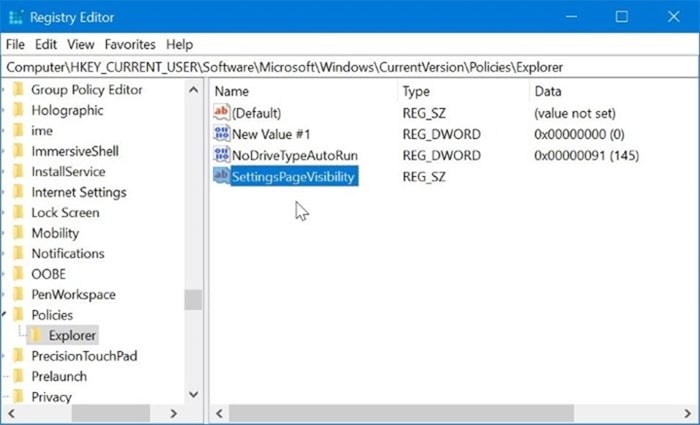The width and height of the screenshot is (700, 425).
Task: Click the tree pane scroll left arrow
Action: [11, 413]
